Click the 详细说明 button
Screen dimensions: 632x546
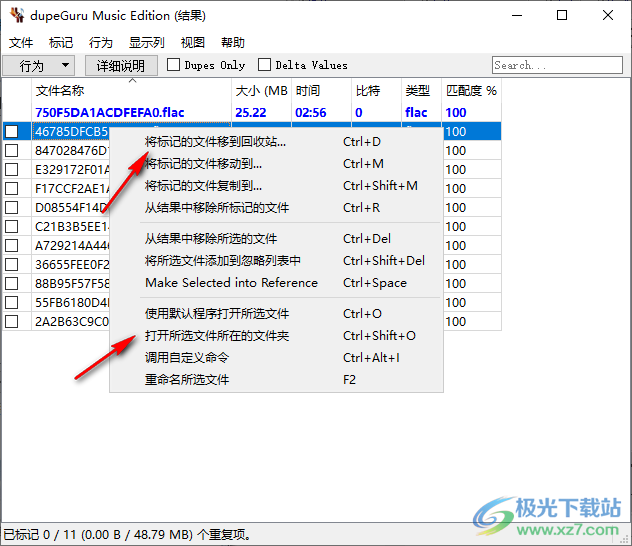121,65
